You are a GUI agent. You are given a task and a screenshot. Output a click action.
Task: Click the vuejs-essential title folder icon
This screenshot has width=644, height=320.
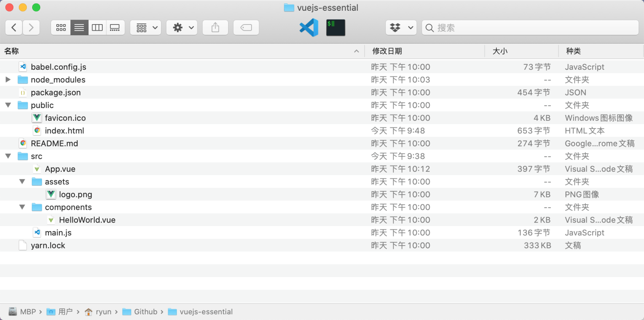289,8
